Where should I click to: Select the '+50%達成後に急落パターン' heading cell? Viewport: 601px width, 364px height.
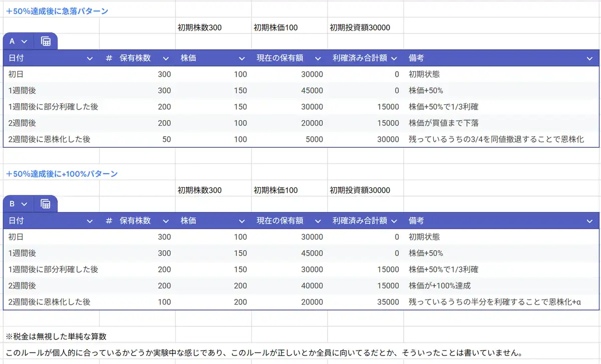[57, 11]
